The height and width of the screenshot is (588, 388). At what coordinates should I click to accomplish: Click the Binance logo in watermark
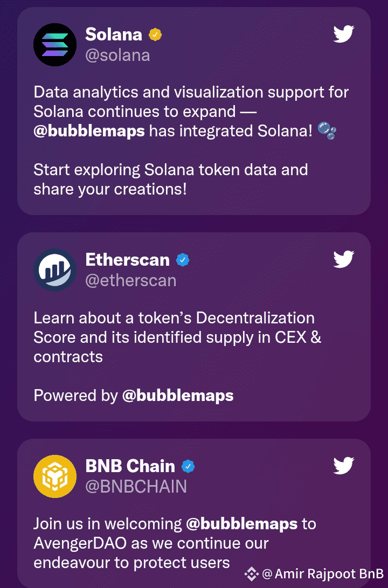click(252, 573)
